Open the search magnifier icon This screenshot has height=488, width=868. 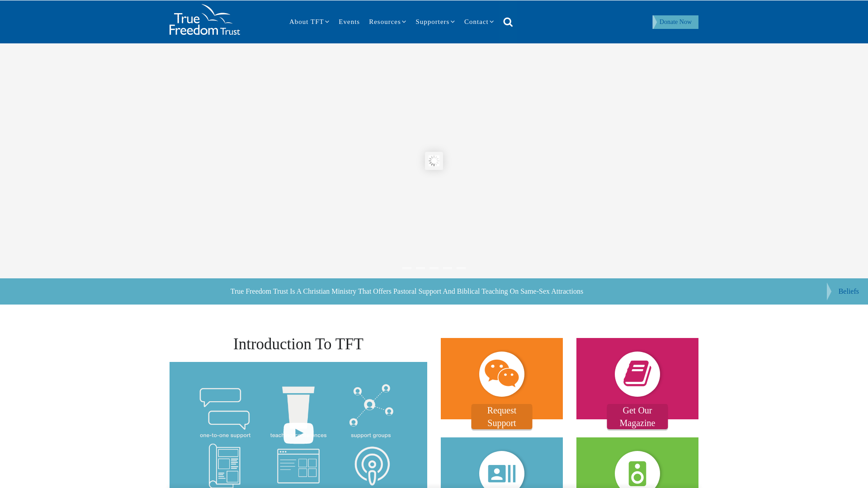coord(508,22)
